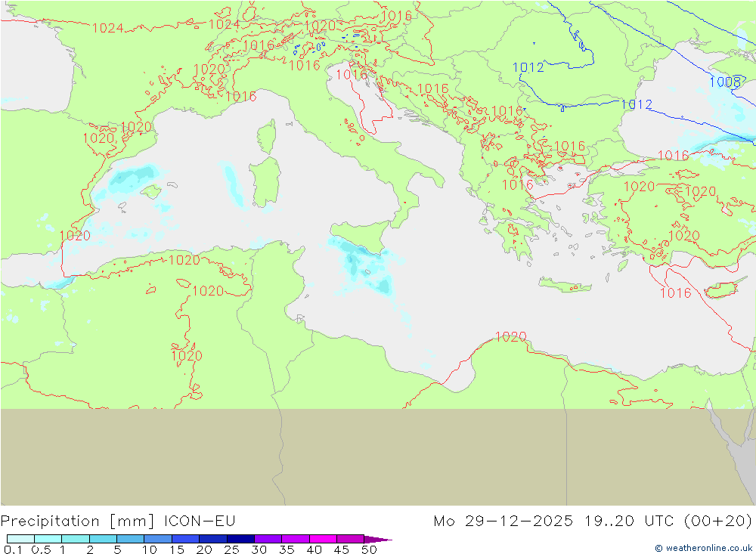Click the island of Sicily on the map
Image resolution: width=756 pixels, height=554 pixels.
361,237
